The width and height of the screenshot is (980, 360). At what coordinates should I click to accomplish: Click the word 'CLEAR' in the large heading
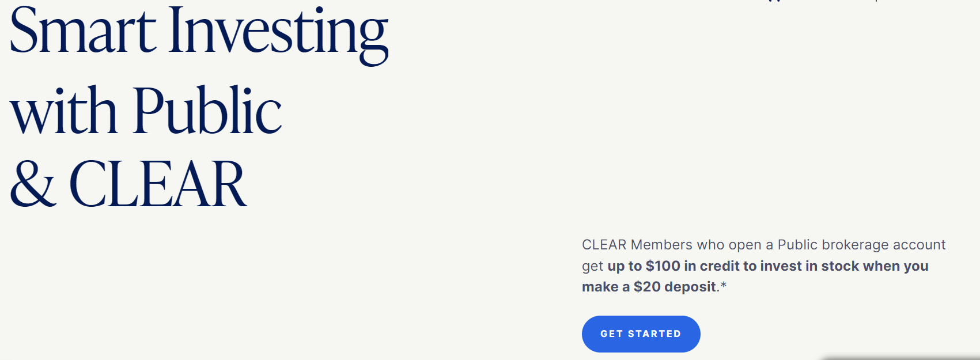(x=158, y=184)
